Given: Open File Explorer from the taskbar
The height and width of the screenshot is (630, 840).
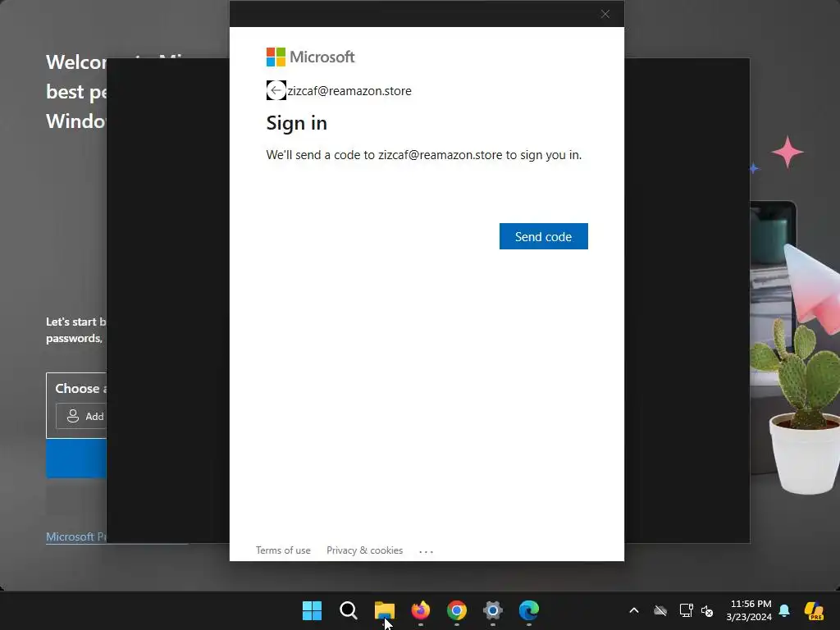Looking at the screenshot, I should pos(384,610).
